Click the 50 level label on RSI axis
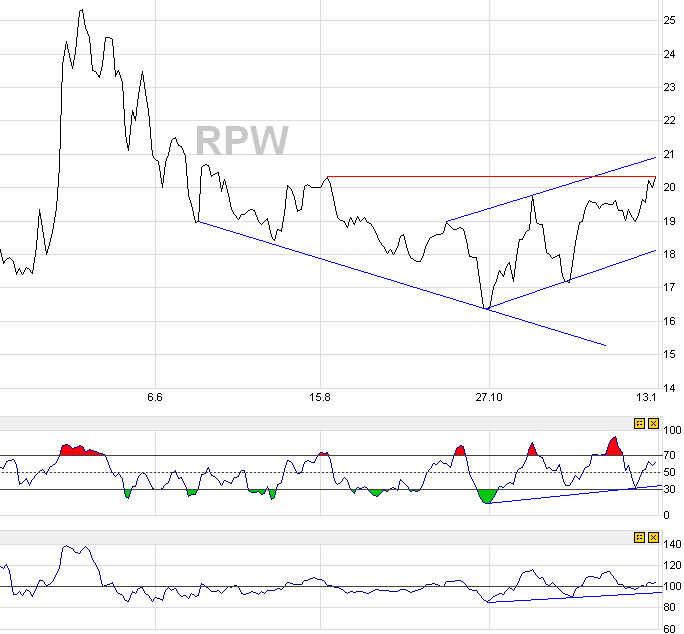 [x=670, y=472]
